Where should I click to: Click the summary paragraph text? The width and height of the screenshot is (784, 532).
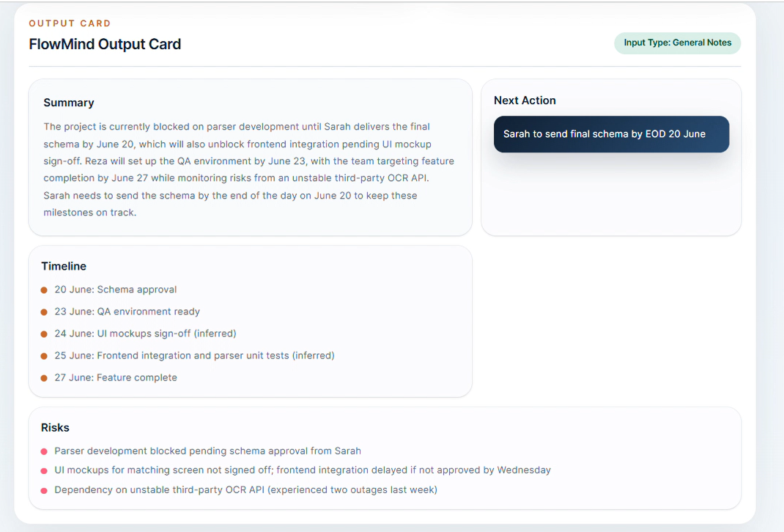249,169
